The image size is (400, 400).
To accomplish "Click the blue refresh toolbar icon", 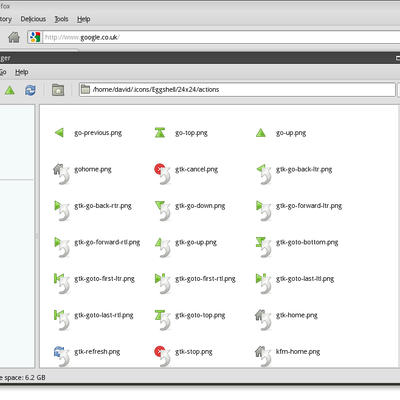I will coord(30,90).
